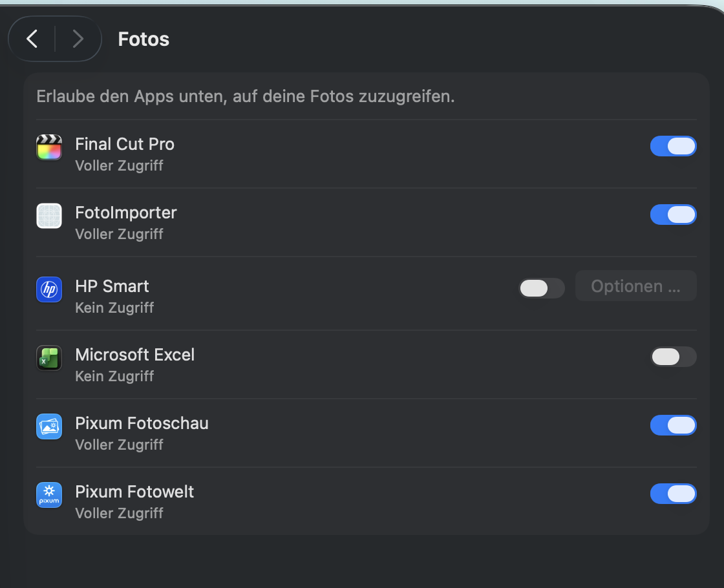
Task: Click the Pixum Fotowelt app icon
Action: (49, 495)
